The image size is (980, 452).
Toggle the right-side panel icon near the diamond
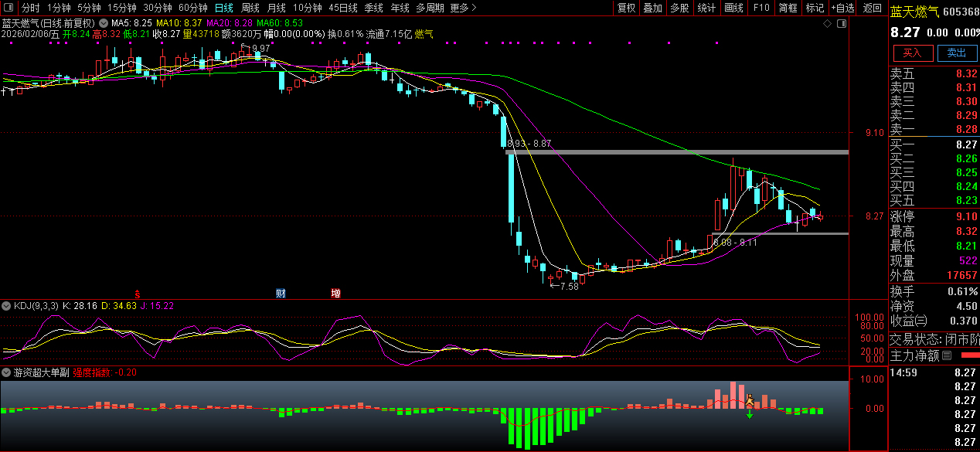[x=841, y=24]
